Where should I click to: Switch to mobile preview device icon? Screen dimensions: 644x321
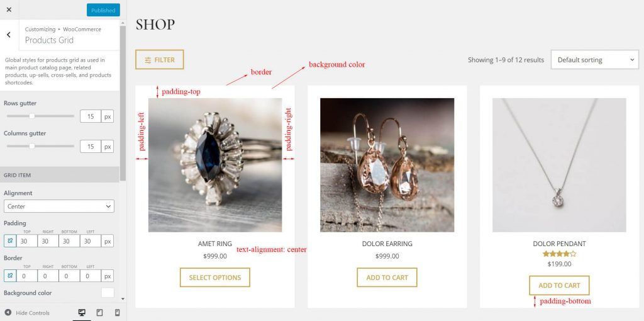point(117,313)
